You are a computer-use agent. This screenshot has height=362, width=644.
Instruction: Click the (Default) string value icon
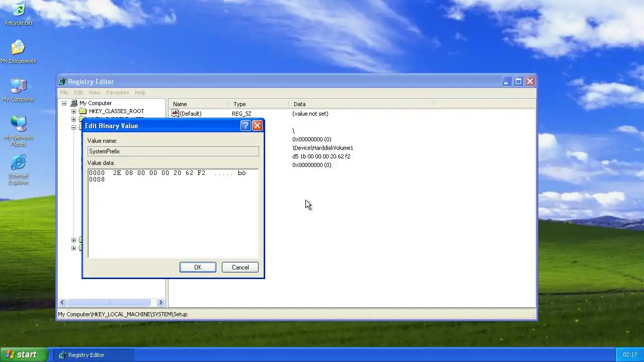tap(175, 114)
